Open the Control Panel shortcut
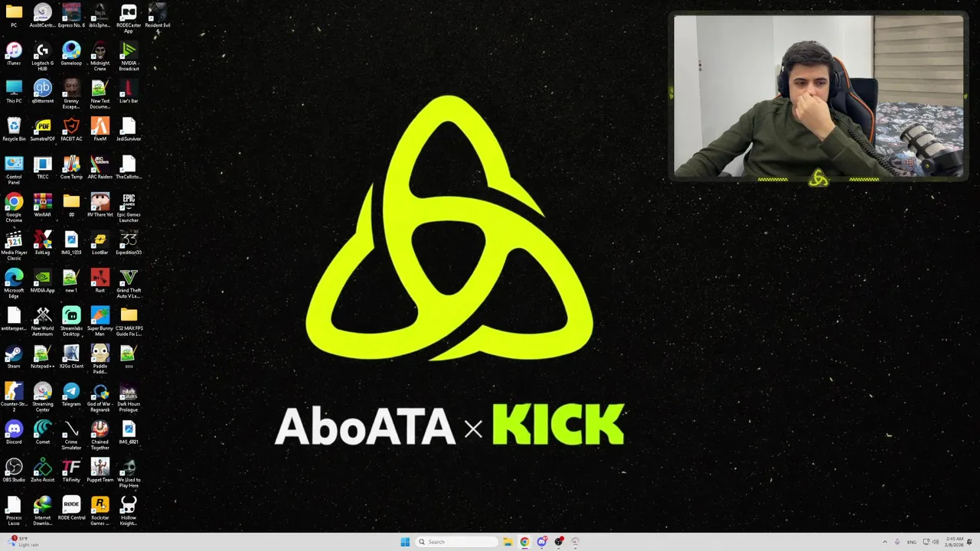This screenshot has height=551, width=980. (x=14, y=171)
